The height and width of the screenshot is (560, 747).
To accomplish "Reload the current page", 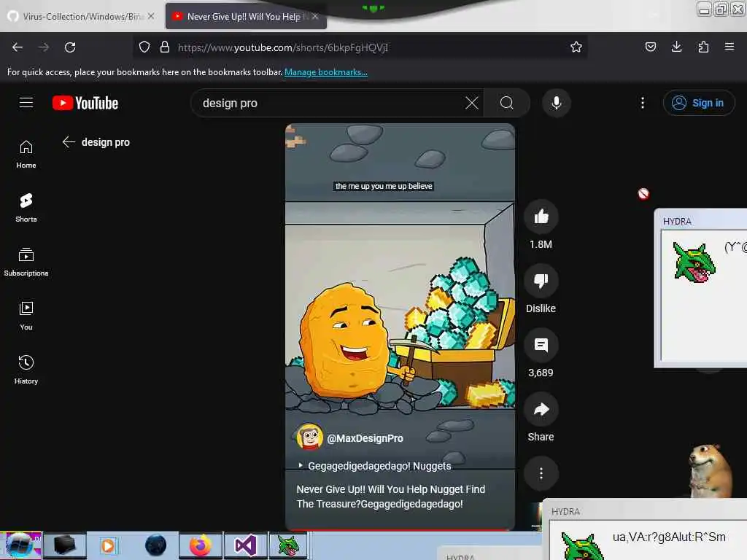I will tap(70, 47).
